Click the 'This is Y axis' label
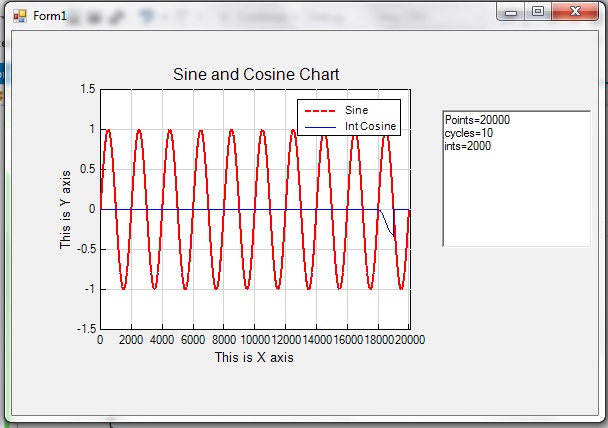Image resolution: width=608 pixels, height=428 pixels. point(66,210)
